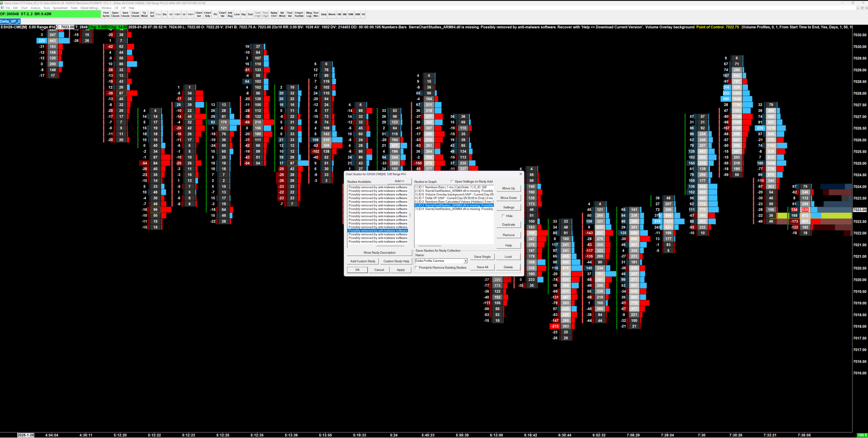Select study 'ID:1 Numbers Bars' in Studies to Graph
This screenshot has height=438, width=868.
454,187
